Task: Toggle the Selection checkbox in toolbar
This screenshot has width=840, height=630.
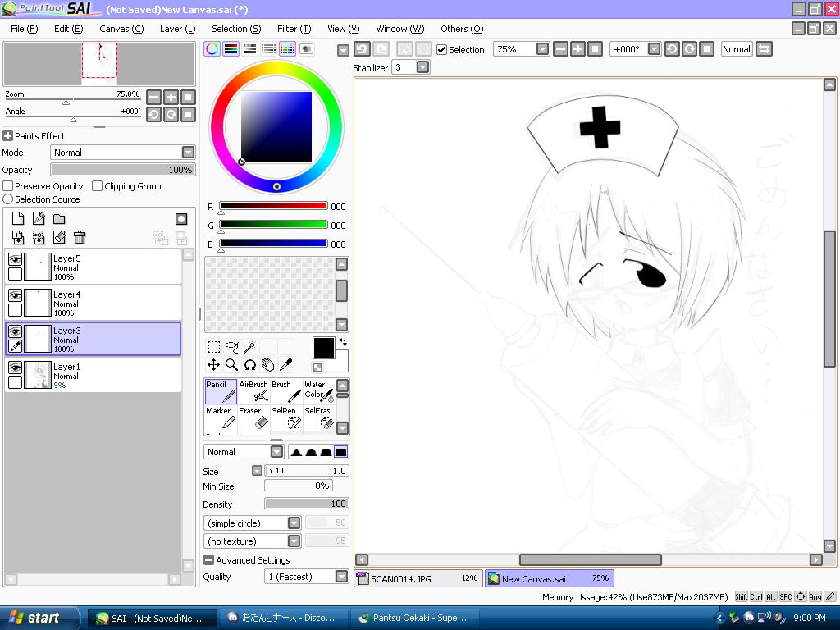Action: pos(442,49)
